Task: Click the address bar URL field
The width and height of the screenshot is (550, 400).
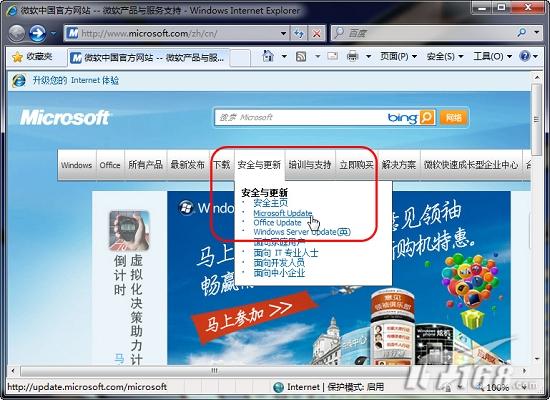Action: tap(177, 34)
